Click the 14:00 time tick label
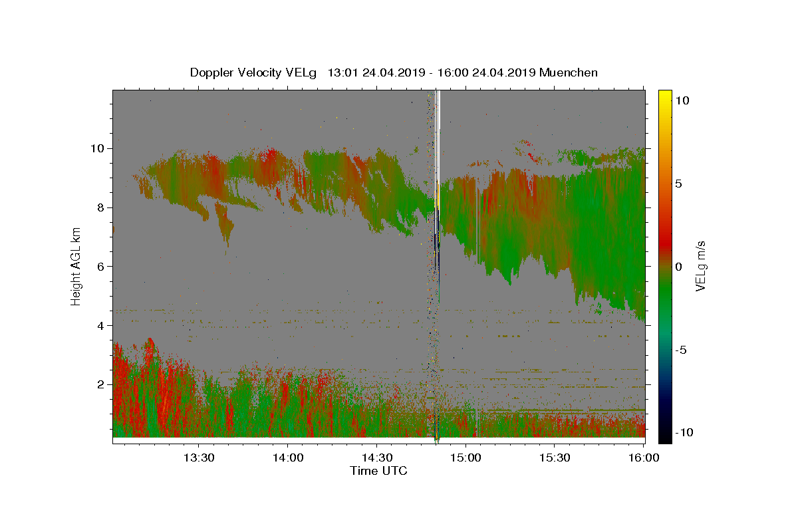The image size is (798, 532). tap(288, 458)
